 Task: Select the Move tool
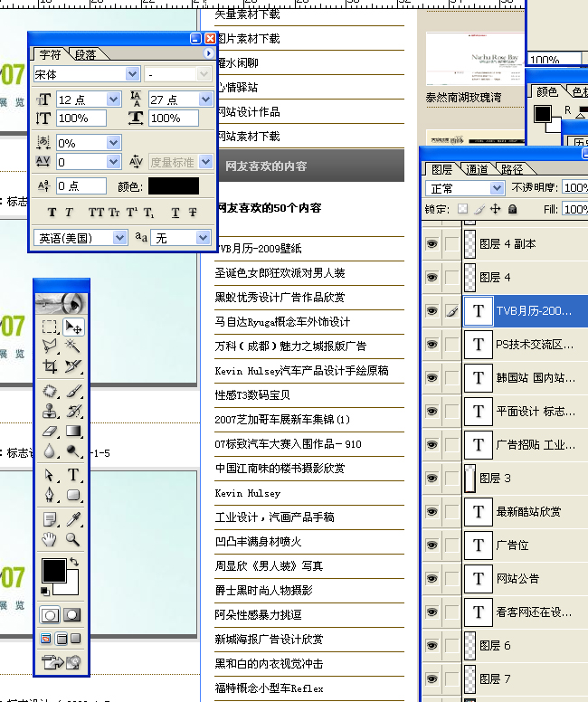pyautogui.click(x=73, y=327)
